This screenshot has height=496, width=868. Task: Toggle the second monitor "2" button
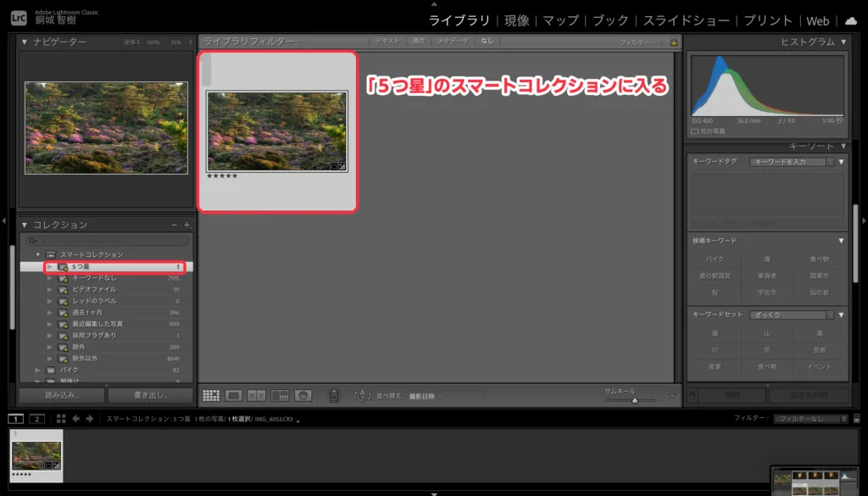click(x=36, y=419)
